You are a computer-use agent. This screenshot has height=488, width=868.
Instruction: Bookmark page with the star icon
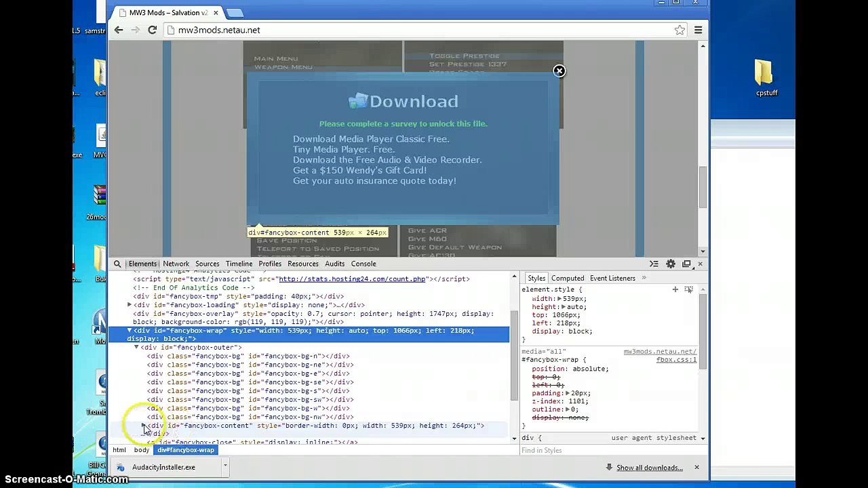pos(679,30)
